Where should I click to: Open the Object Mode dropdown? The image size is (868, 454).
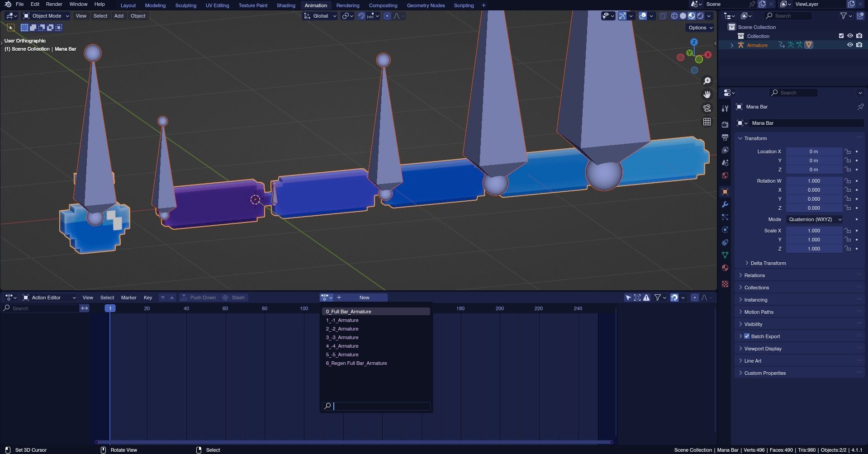pyautogui.click(x=46, y=16)
